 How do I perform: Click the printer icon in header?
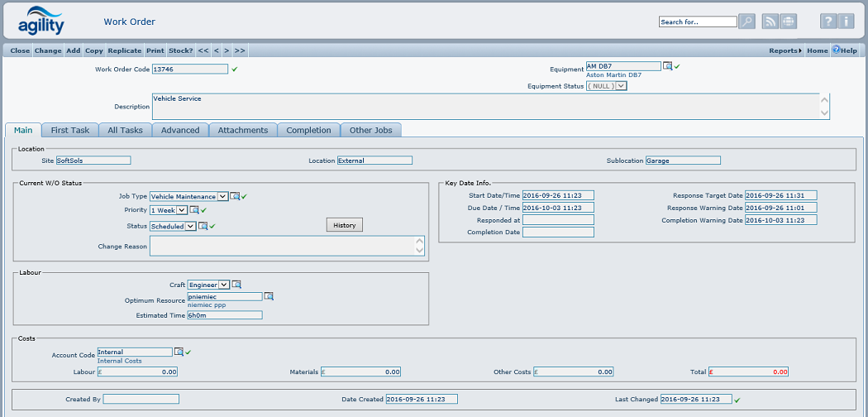tap(789, 22)
